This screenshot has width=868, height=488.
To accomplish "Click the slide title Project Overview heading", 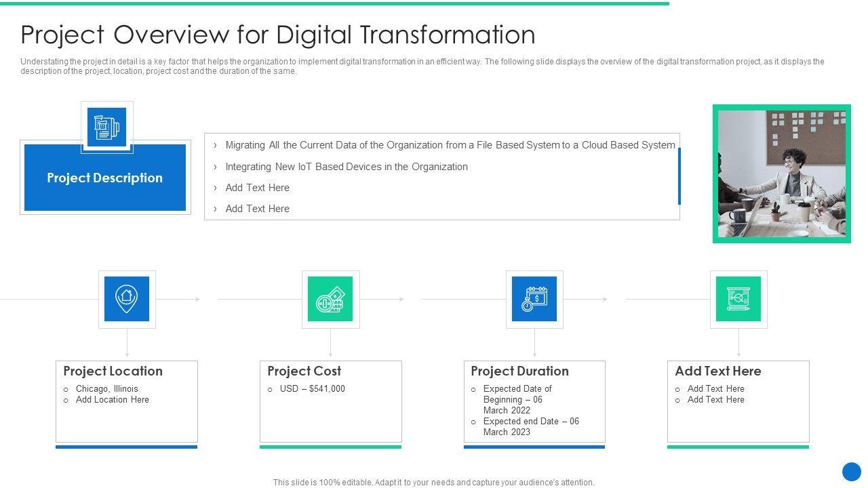I will click(278, 35).
